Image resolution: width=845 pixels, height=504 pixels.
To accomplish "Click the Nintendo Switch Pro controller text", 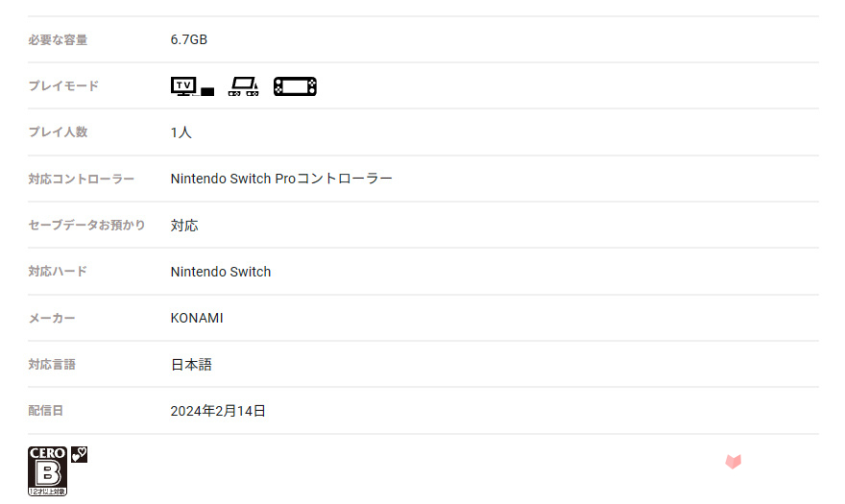I will coord(281,179).
